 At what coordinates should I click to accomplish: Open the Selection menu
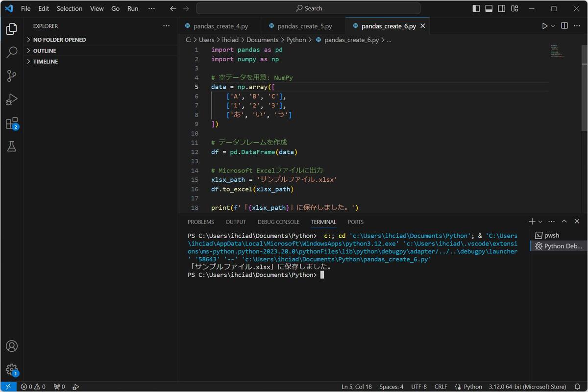70,8
